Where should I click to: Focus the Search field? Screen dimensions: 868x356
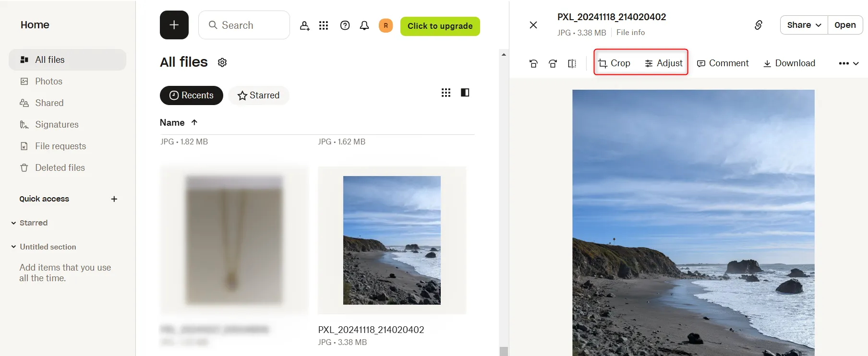click(244, 25)
